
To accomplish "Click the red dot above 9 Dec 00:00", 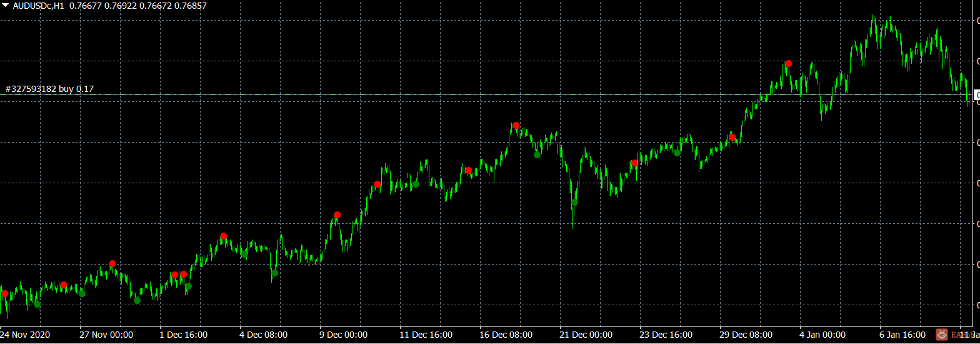I will click(337, 215).
